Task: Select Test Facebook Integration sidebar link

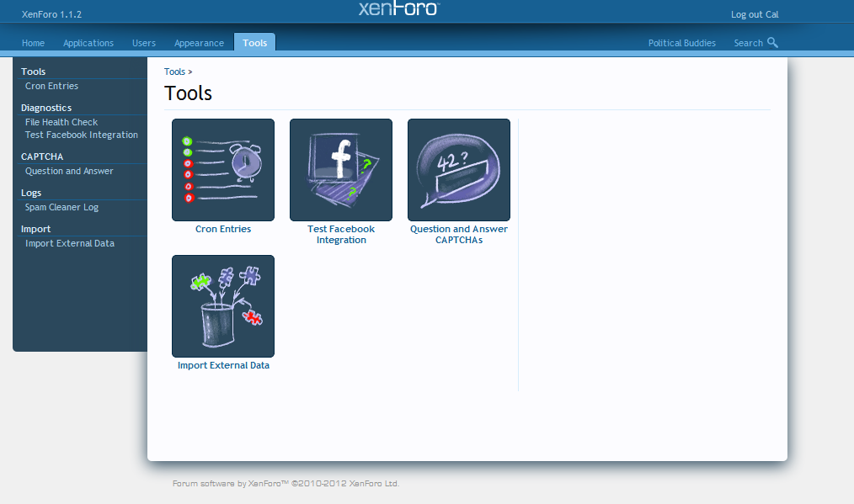Action: point(82,135)
